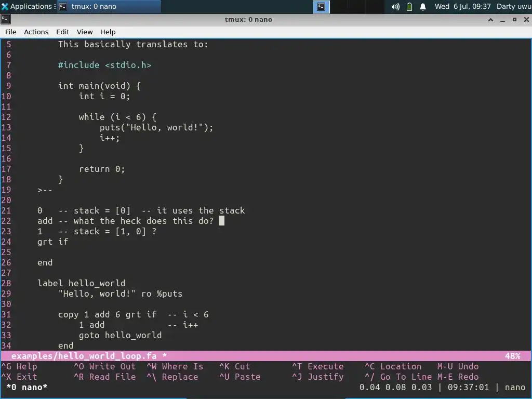Click the clock showing Wed 6 Jul, 09:37
Image resolution: width=532 pixels, height=399 pixels.
point(463,6)
